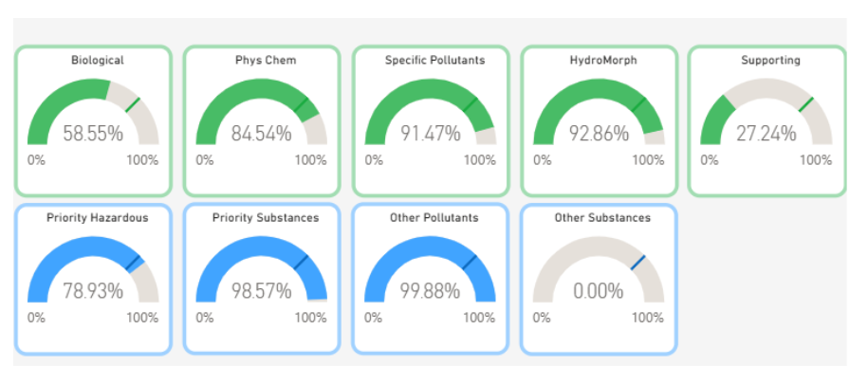Image resolution: width=868 pixels, height=385 pixels.
Task: Select the 78.93% Priority Hazardous value
Action: pyautogui.click(x=93, y=291)
